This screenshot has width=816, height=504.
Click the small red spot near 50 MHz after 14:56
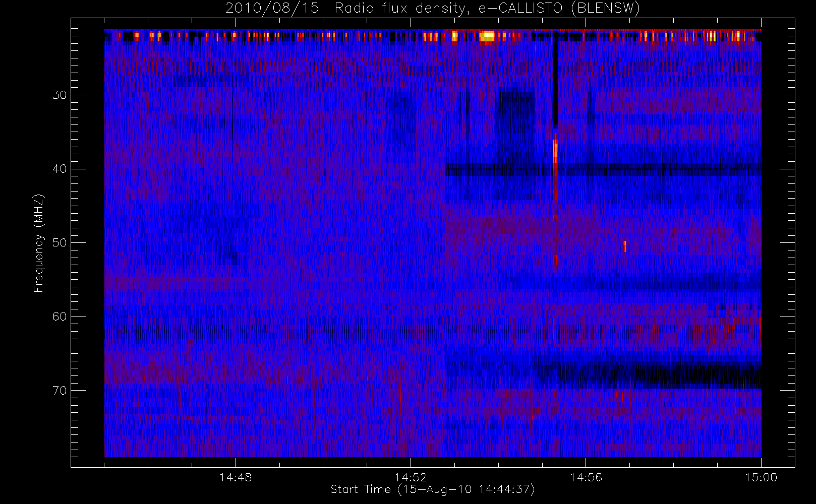pyautogui.click(x=624, y=246)
